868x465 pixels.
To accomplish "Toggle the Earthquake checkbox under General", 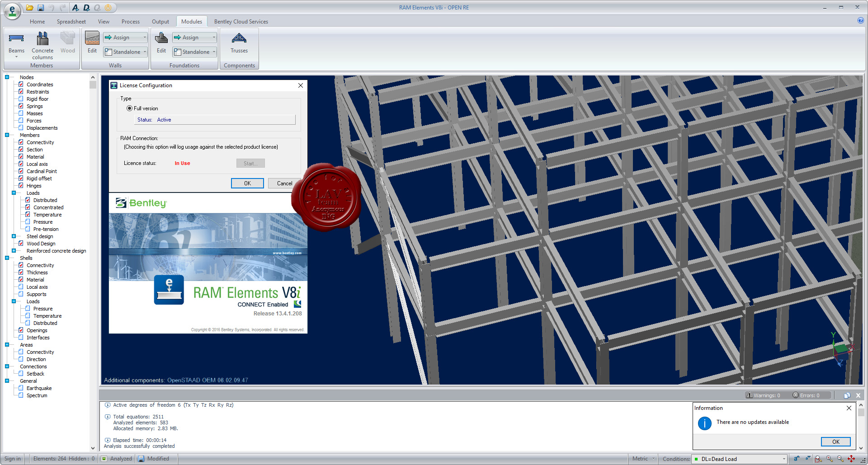I will click(x=21, y=388).
